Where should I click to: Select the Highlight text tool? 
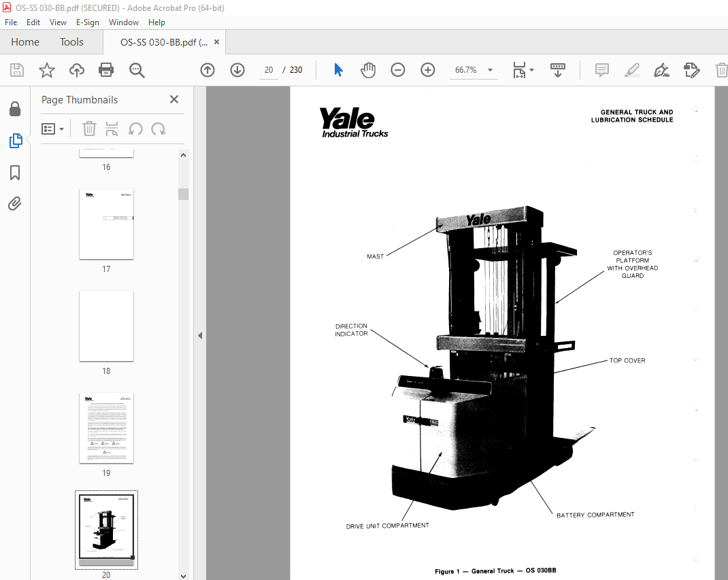[632, 70]
